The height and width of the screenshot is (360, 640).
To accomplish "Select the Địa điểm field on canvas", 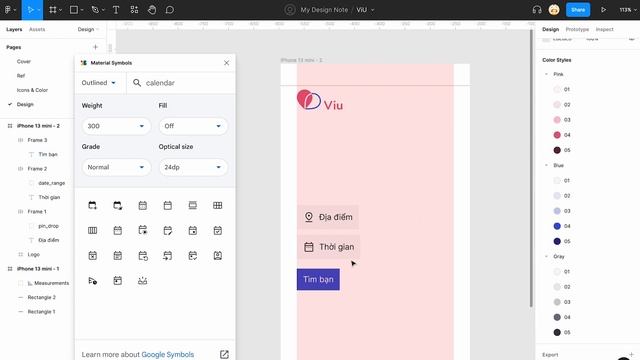I will (x=328, y=217).
